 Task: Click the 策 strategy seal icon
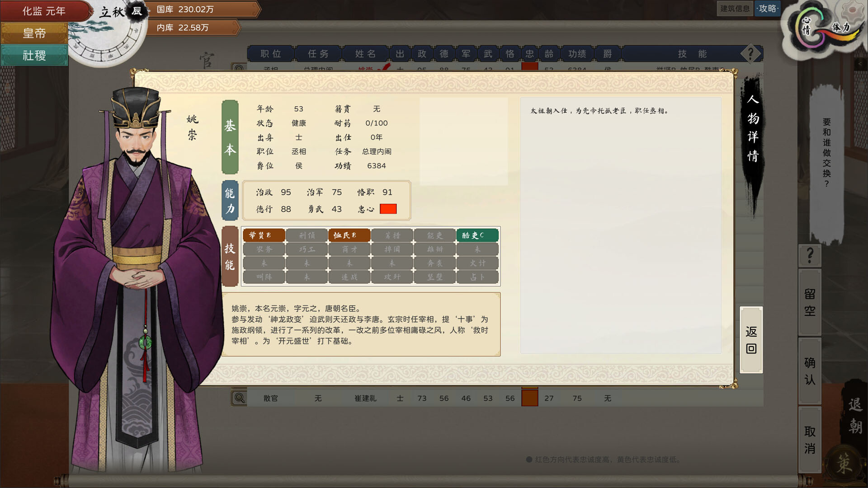[844, 464]
